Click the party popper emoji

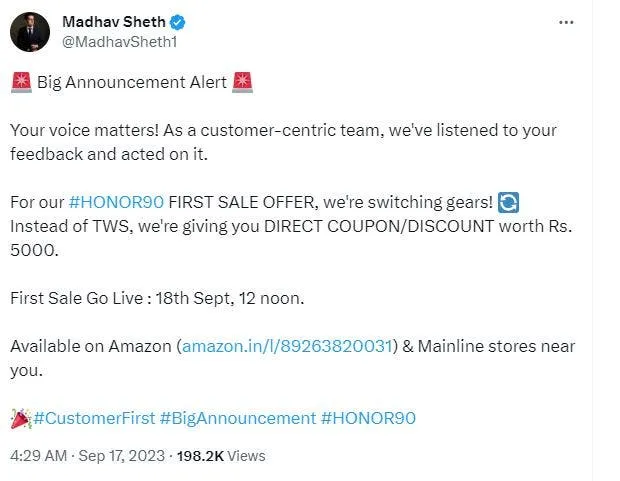click(20, 418)
